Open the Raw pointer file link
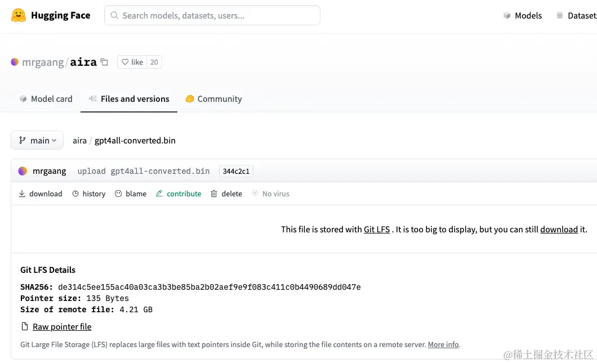The width and height of the screenshot is (597, 364). coord(62,327)
